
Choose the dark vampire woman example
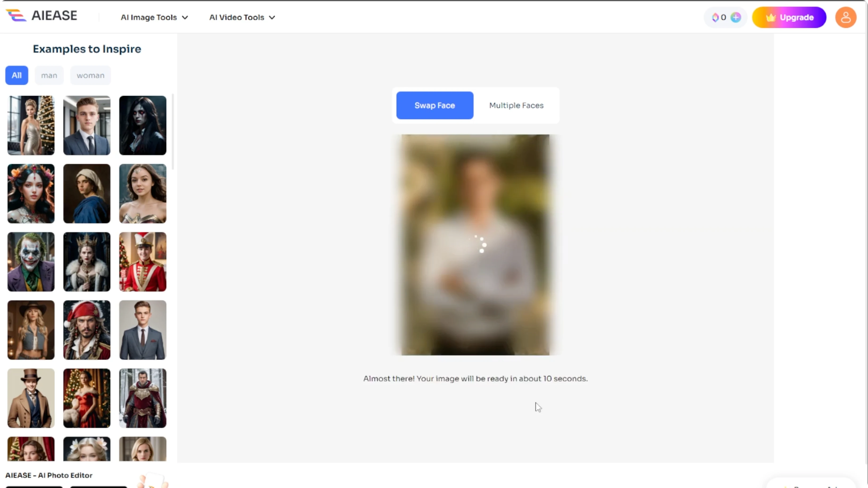(143, 125)
